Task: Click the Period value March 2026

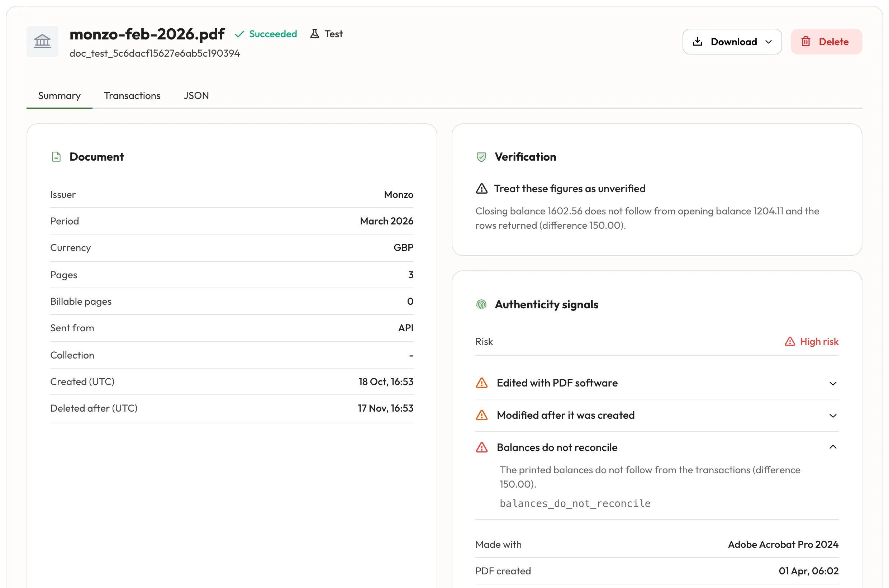Action: click(x=386, y=221)
